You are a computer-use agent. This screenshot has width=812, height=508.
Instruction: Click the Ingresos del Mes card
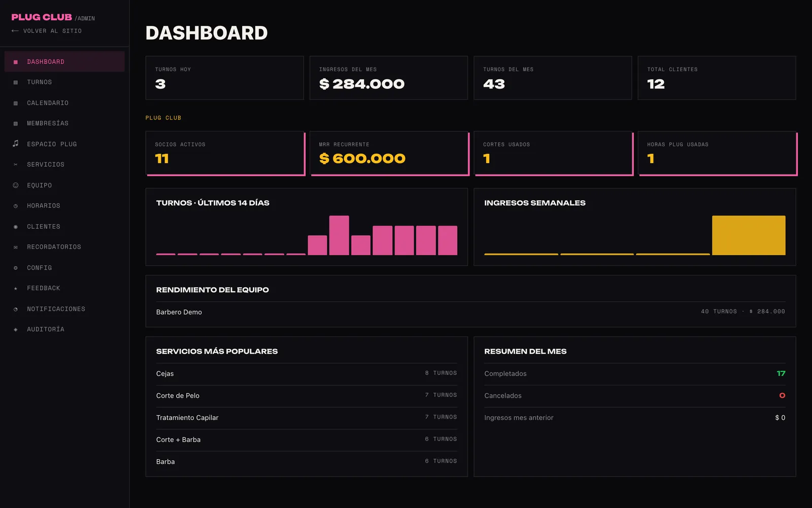tap(389, 78)
